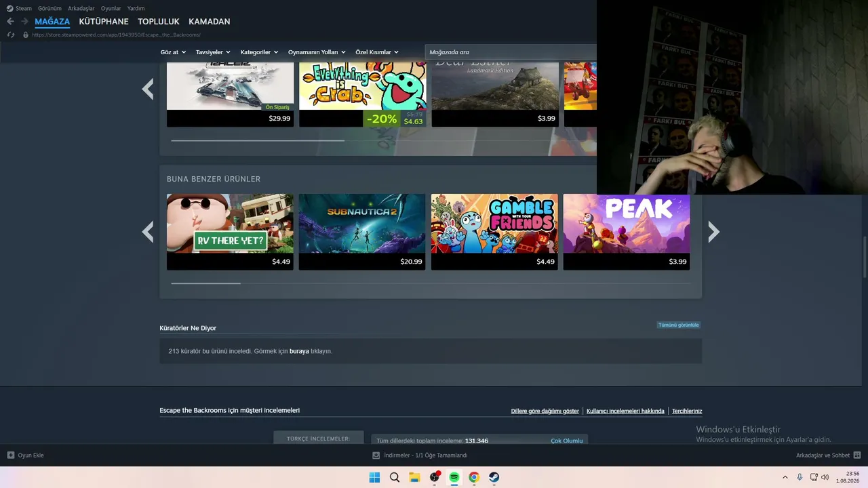Click the Steam logo icon in the menu bar

tap(9, 8)
